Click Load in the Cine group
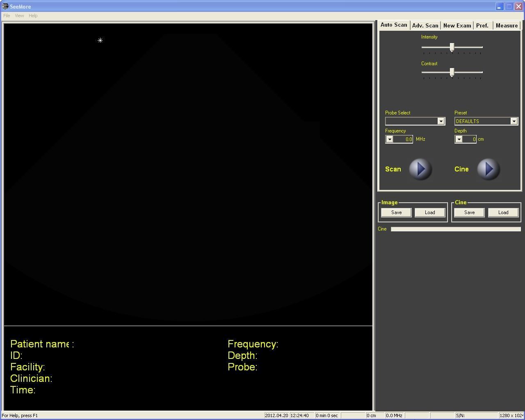Image resolution: width=525 pixels, height=420 pixels. [x=503, y=212]
